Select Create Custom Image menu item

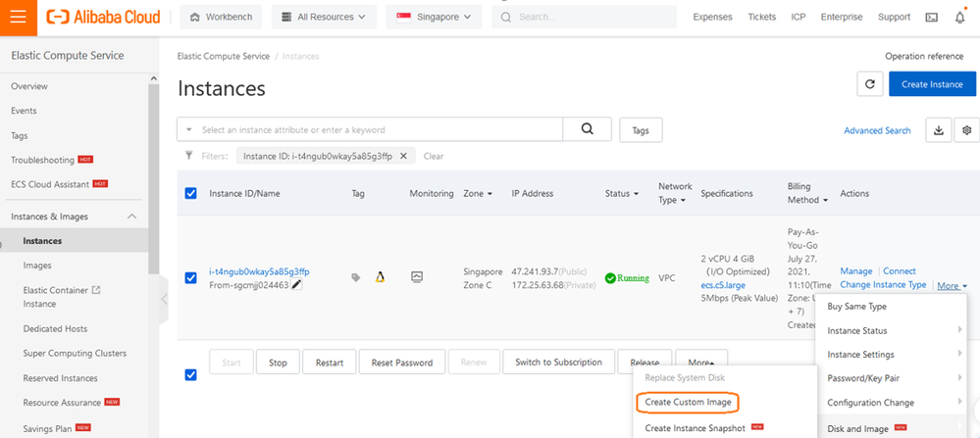[x=687, y=402]
